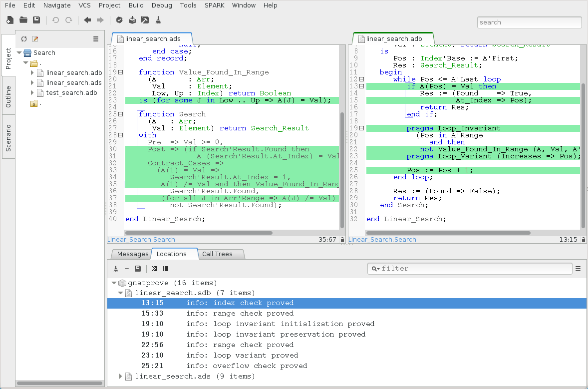
Task: Redo the last edit
Action: coord(68,20)
